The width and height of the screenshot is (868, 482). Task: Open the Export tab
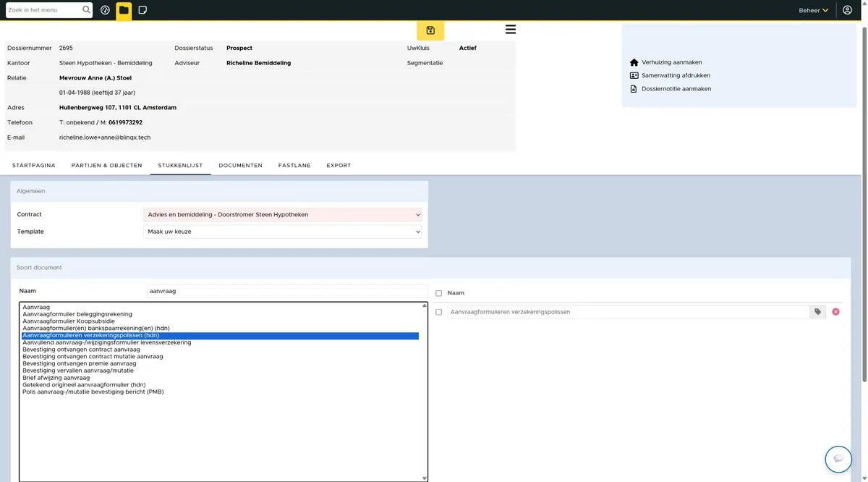click(x=339, y=166)
